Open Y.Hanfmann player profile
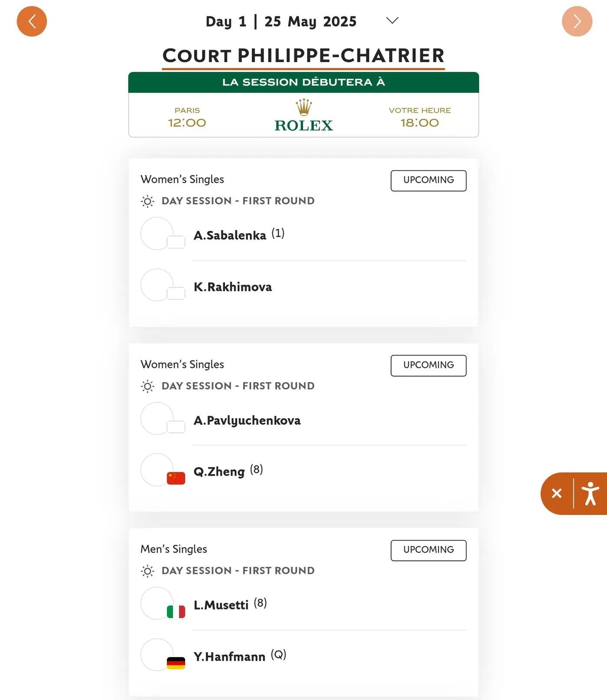The width and height of the screenshot is (607, 700). point(229,657)
